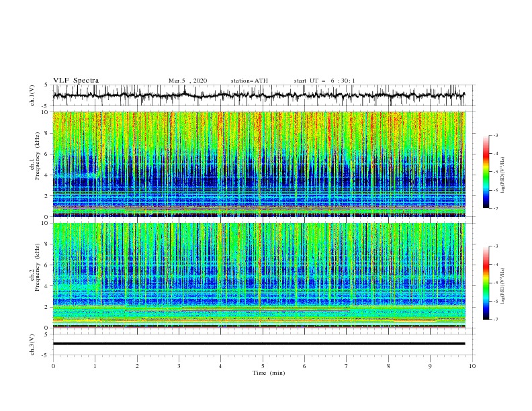532x411 pixels.
Task: Select the "start UT = 6 :30: 1" text
Action: point(324,81)
